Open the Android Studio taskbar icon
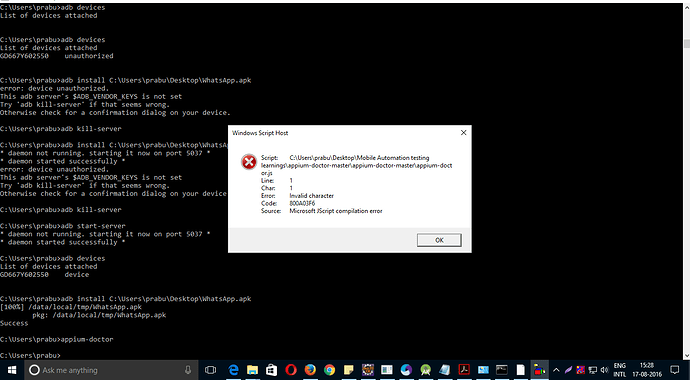 [x=425, y=370]
